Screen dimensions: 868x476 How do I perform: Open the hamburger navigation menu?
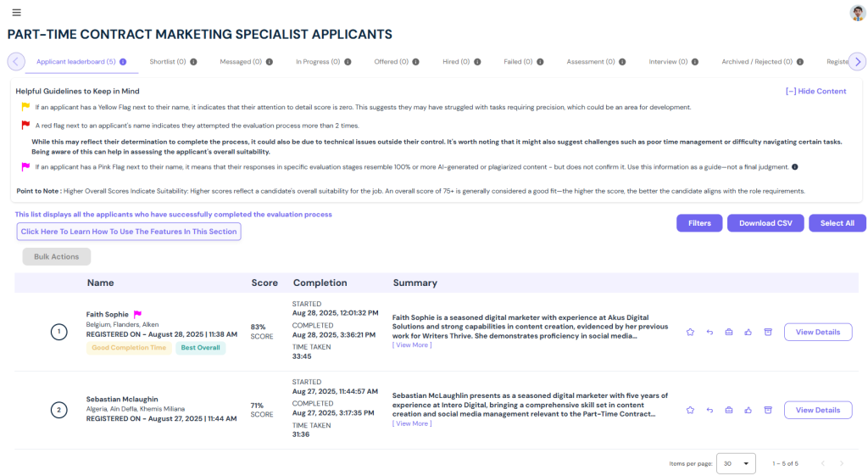pos(16,13)
